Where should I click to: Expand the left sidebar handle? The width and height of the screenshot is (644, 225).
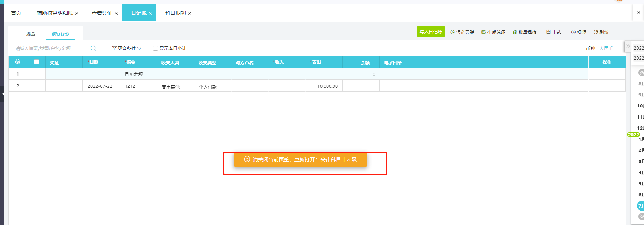click(3, 94)
